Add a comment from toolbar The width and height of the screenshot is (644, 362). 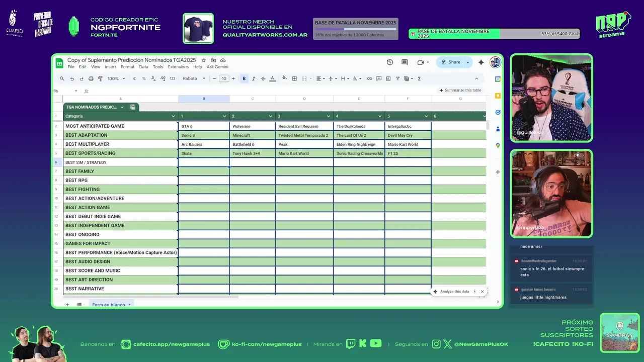[x=379, y=78]
